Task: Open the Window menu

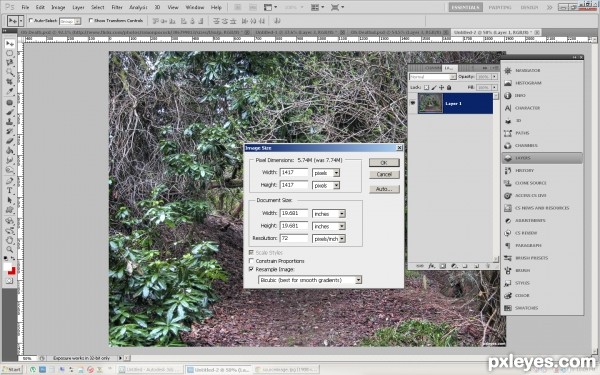Action: pyautogui.click(x=194, y=7)
